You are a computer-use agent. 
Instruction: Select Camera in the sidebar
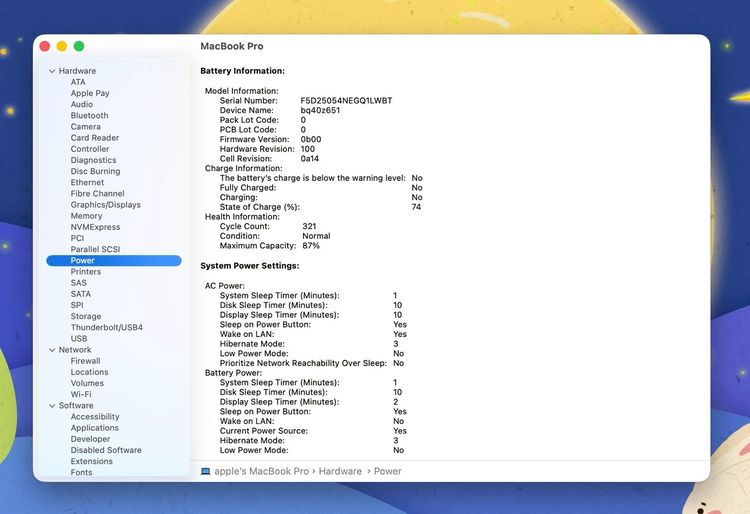pyautogui.click(x=86, y=127)
